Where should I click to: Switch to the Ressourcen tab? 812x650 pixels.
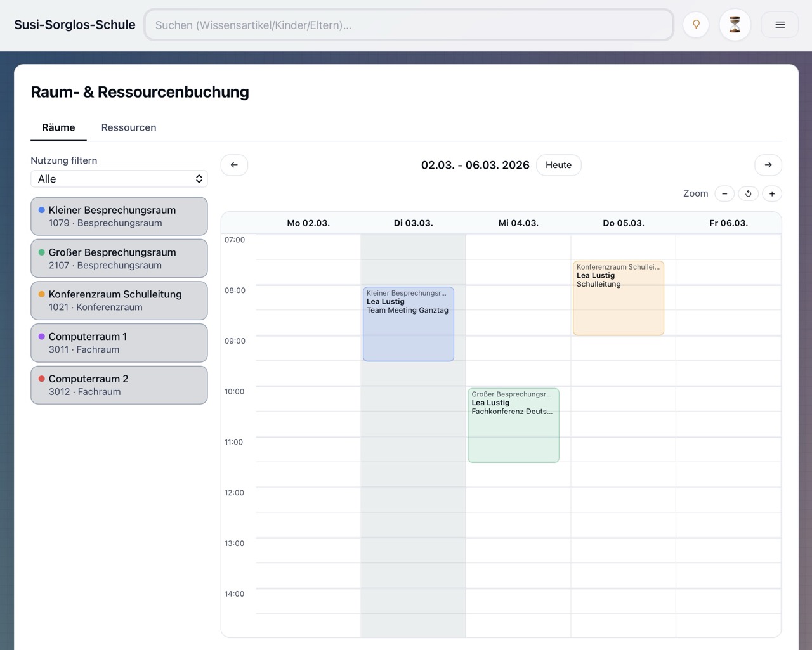click(129, 127)
